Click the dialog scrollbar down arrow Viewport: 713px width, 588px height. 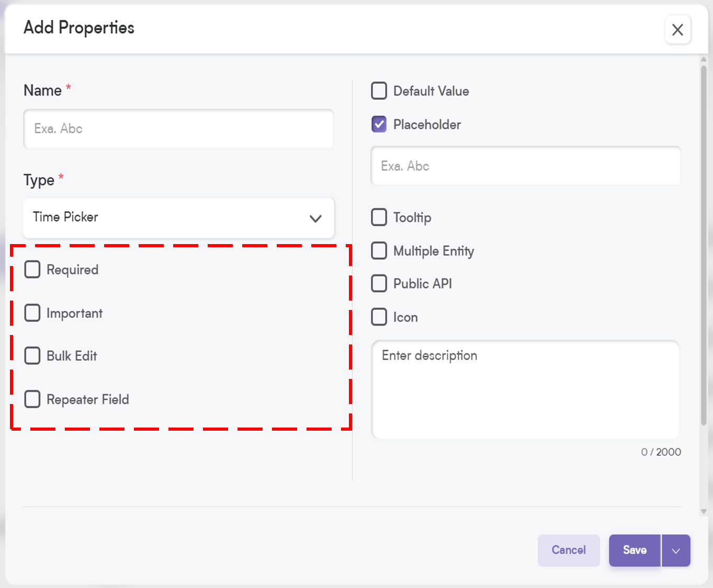704,511
